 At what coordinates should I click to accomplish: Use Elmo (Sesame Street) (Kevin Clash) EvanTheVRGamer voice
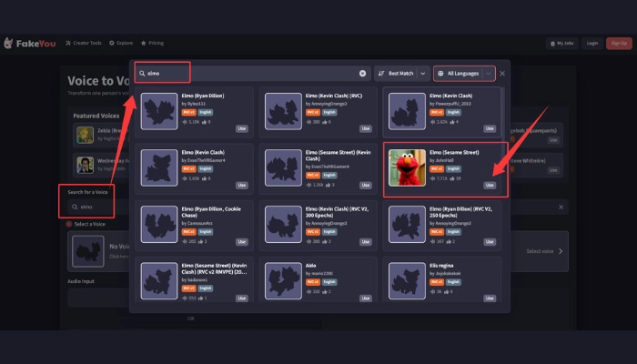pyautogui.click(x=366, y=185)
